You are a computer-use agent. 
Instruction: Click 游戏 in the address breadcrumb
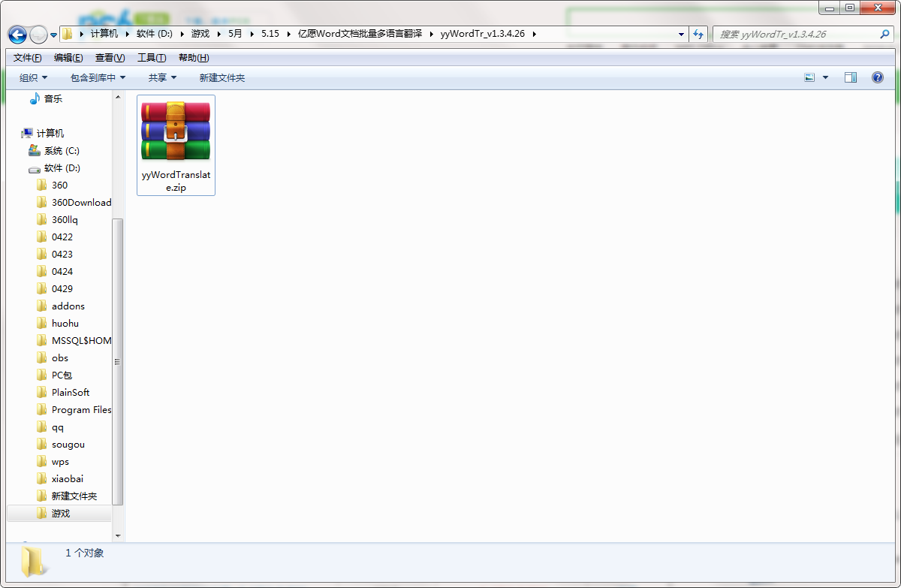200,35
